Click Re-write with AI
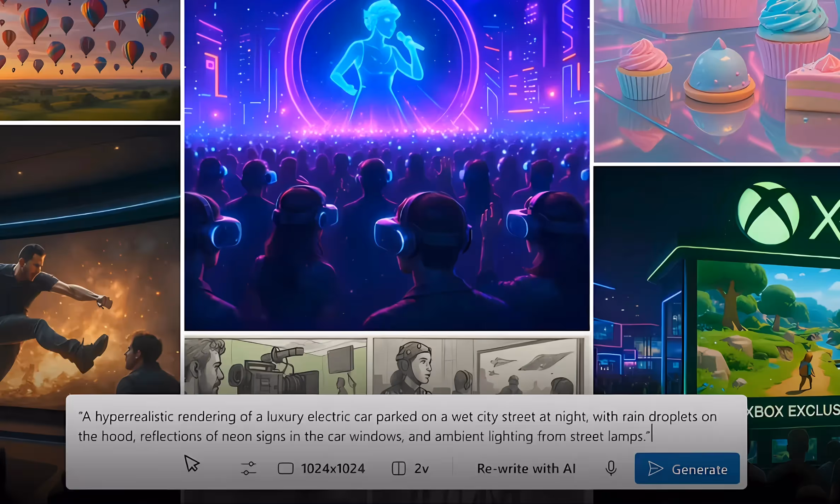This screenshot has height=504, width=840. click(x=526, y=469)
